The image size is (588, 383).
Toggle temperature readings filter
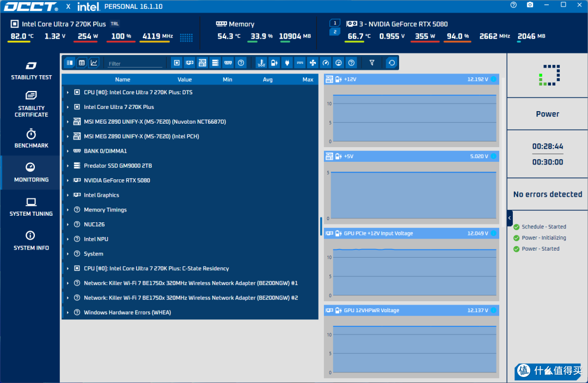click(261, 63)
